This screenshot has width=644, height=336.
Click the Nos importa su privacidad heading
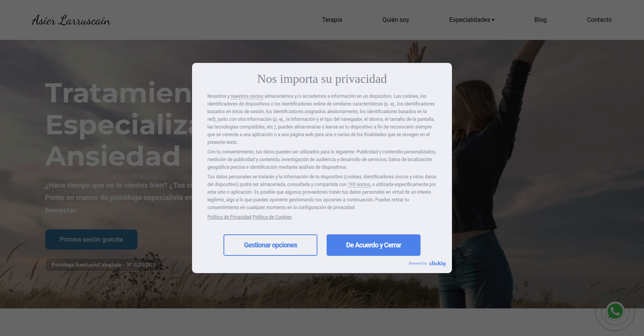point(322,79)
